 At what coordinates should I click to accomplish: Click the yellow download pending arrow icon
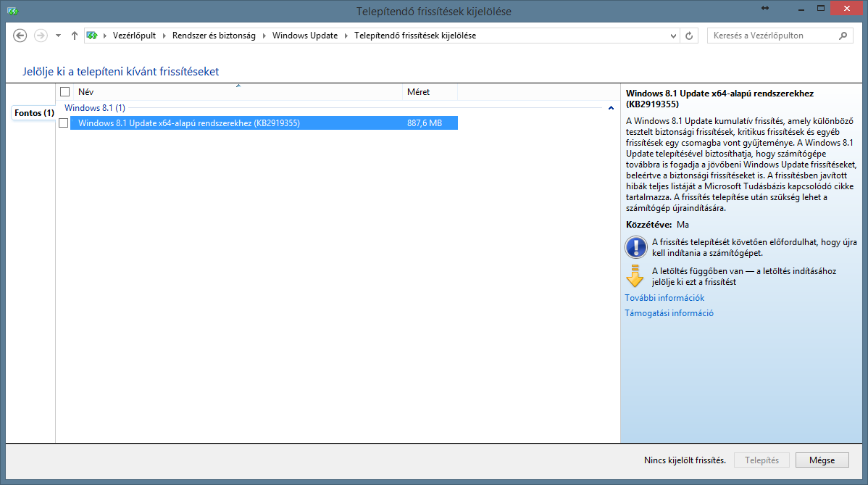click(635, 275)
